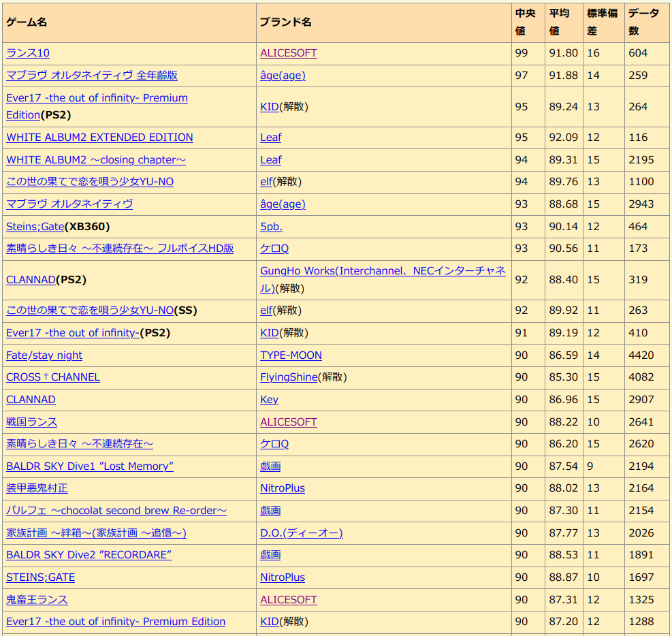Open 素晴らしき日々 ～不連続存在～ link with 2620 data

[80, 444]
